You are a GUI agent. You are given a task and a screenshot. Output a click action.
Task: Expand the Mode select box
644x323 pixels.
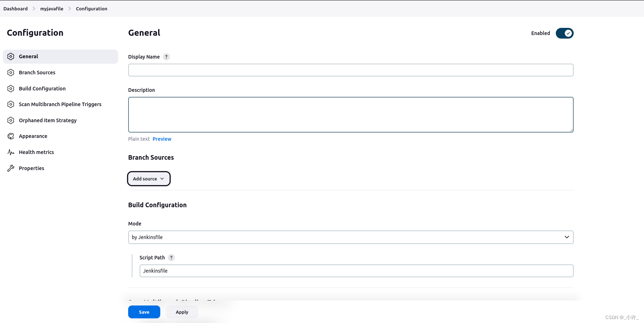click(351, 237)
